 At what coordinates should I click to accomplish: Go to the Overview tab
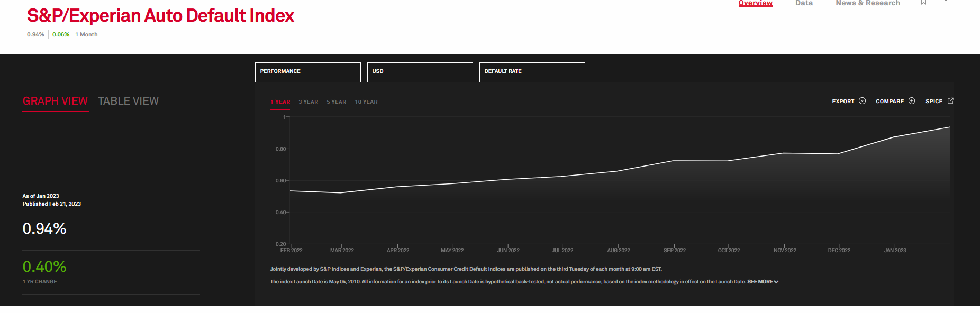click(756, 3)
